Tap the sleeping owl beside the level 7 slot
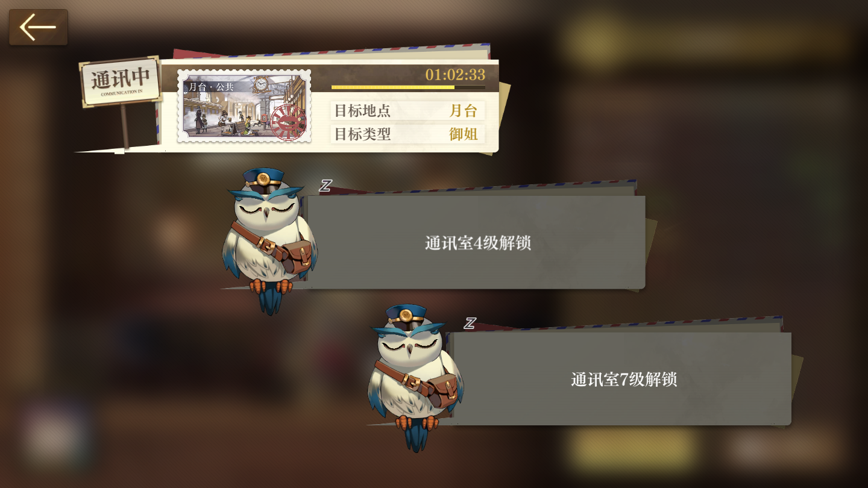Image resolution: width=868 pixels, height=488 pixels. coord(415,377)
